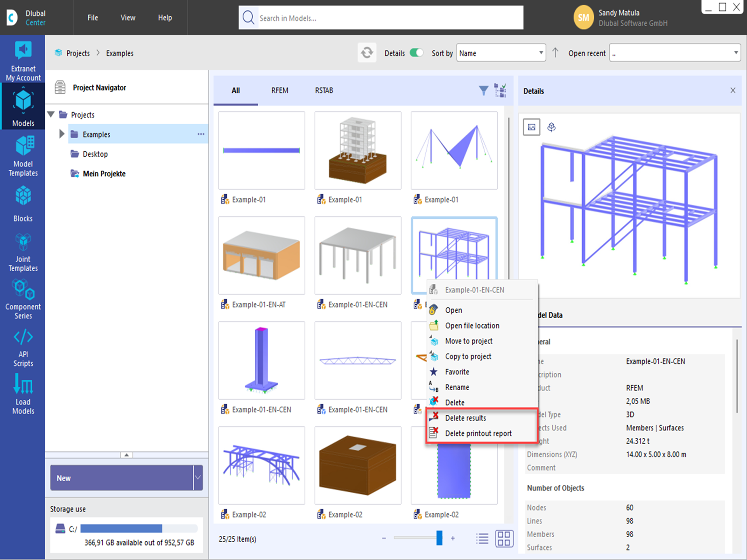Choose Delete printout report in context menu
Screen dimensions: 747x560
[482, 433]
